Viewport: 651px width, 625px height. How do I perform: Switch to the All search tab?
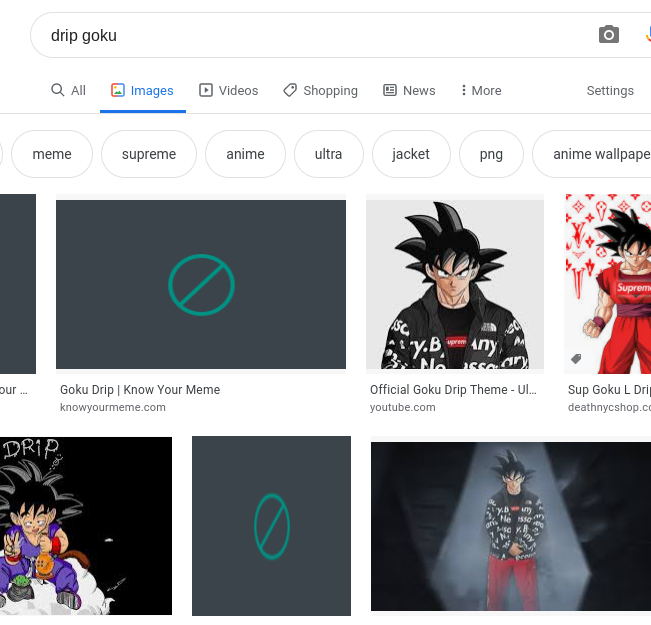(68, 90)
